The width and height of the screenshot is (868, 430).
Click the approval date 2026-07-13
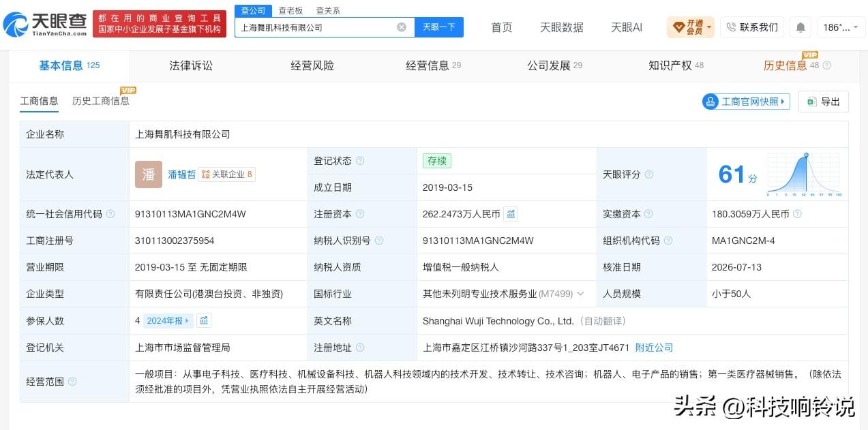coord(736,267)
